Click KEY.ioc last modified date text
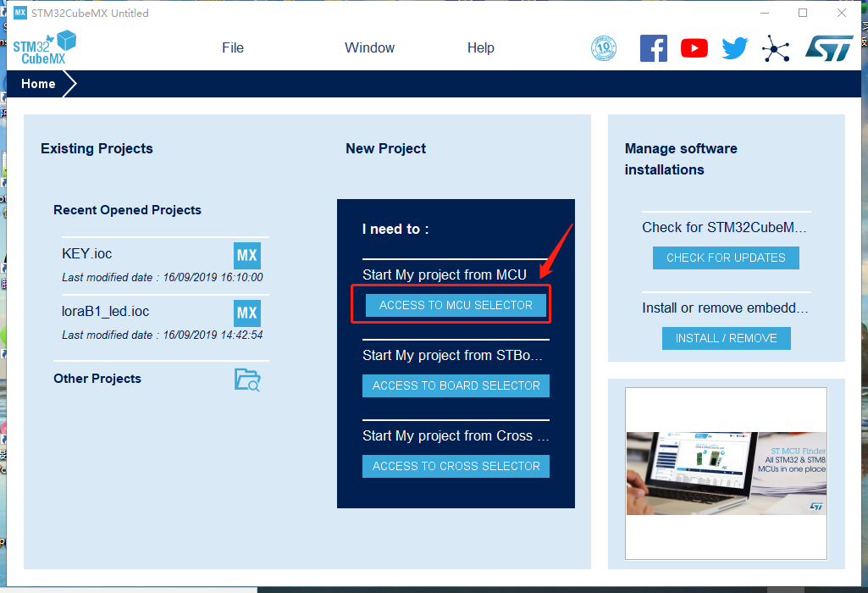 coord(163,277)
